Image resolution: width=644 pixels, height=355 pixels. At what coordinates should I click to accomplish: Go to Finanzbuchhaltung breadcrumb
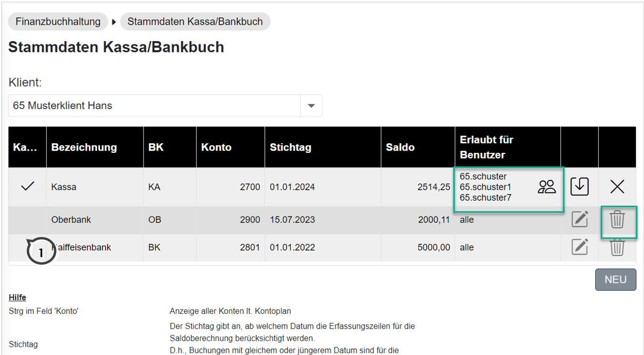[58, 22]
